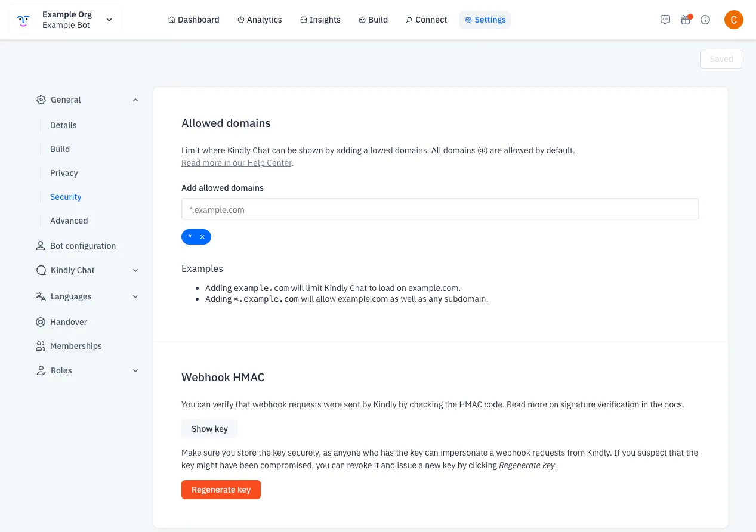Click the Kindly Chat bubble icon
The height and width of the screenshot is (532, 756).
(x=41, y=270)
